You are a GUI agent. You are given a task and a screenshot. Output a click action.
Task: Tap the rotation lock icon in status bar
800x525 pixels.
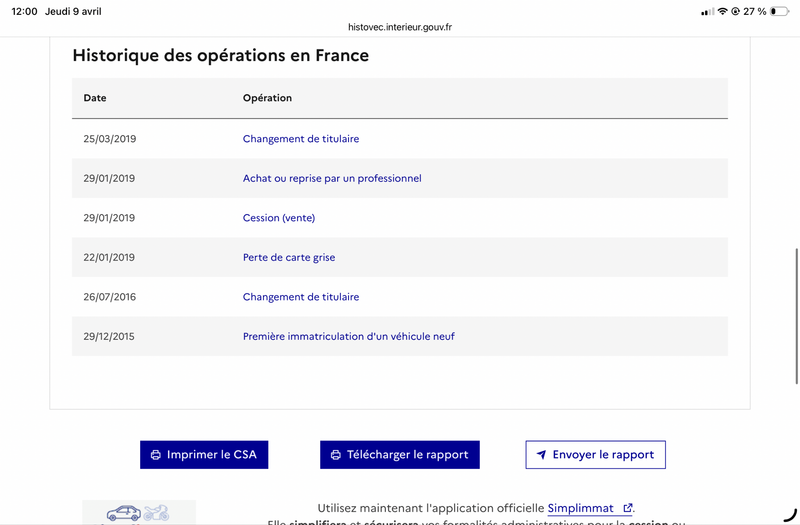(735, 11)
